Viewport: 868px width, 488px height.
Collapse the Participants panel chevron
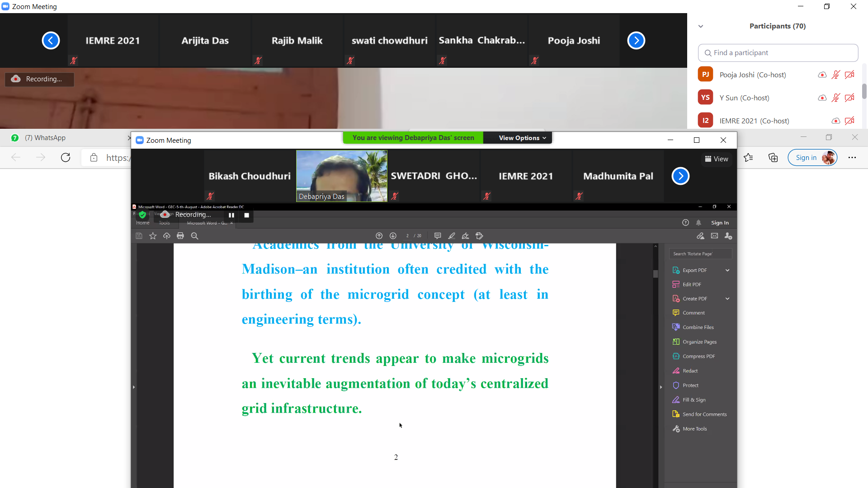point(701,26)
